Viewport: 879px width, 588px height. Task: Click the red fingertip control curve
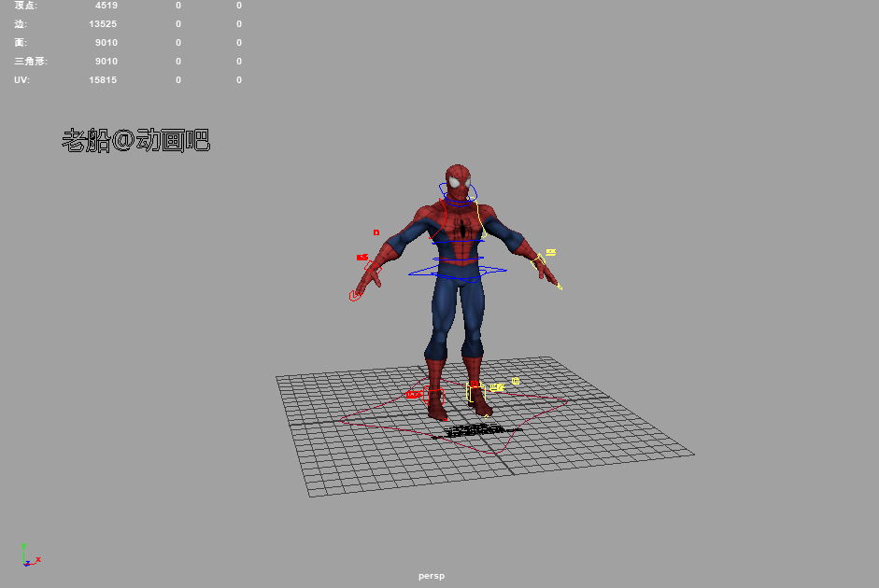pos(354,296)
